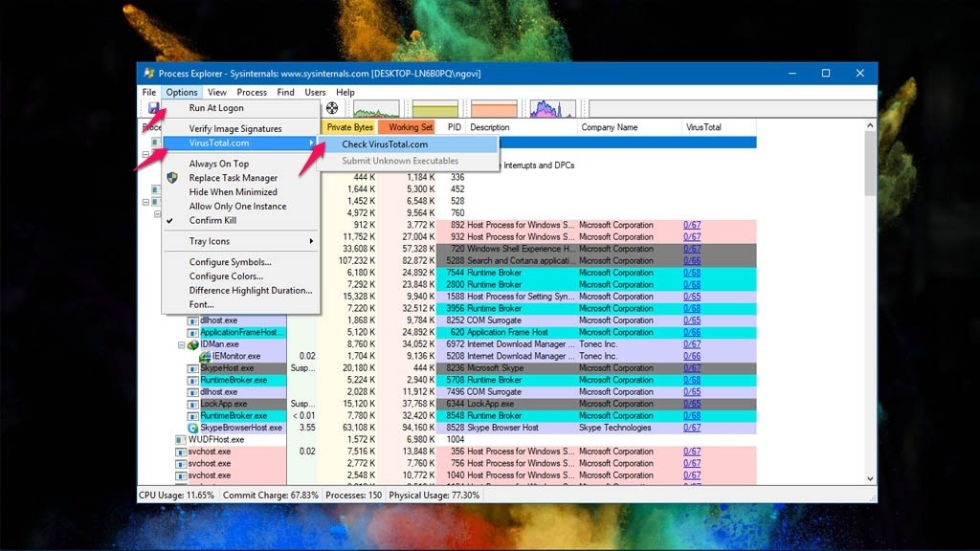980x551 pixels.
Task: Collapse tree node on the PID 528 row
Action: pyautogui.click(x=145, y=202)
